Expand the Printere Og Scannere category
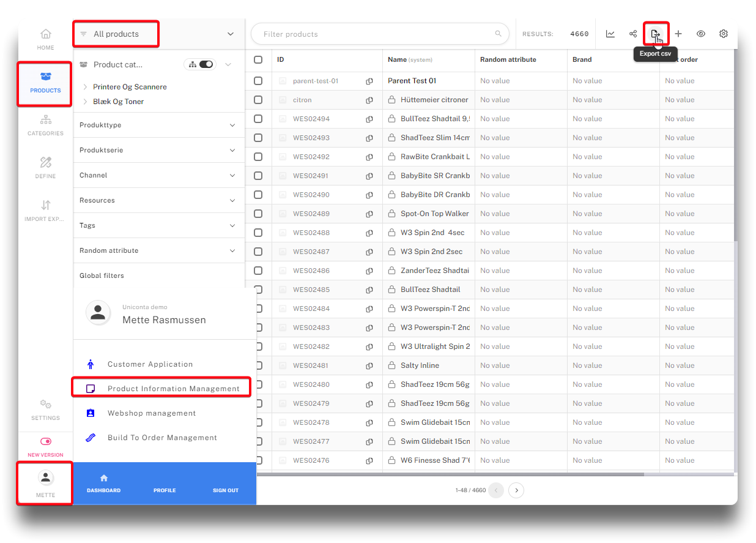The width and height of the screenshot is (756, 543). [85, 87]
